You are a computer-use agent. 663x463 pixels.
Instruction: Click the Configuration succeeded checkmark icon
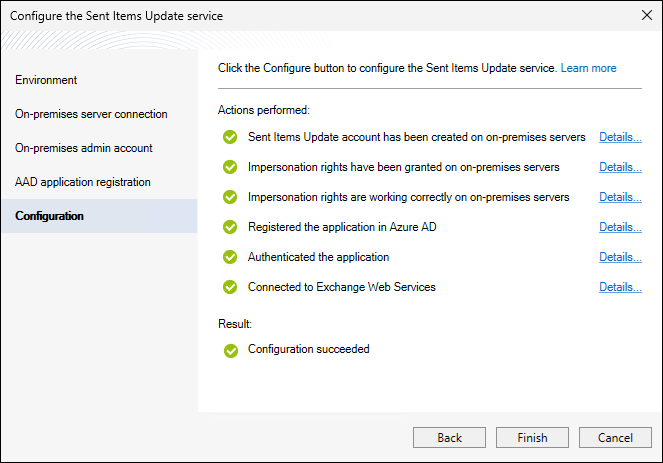230,350
